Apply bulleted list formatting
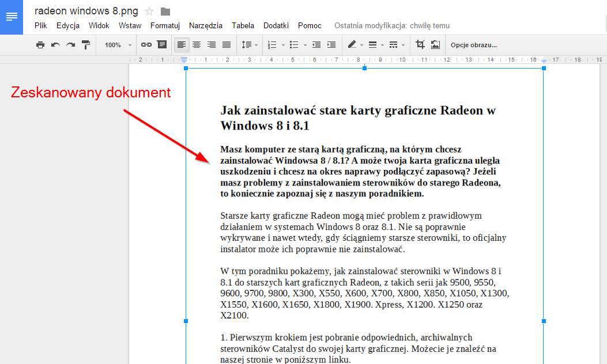The width and height of the screenshot is (607, 364). pos(294,45)
